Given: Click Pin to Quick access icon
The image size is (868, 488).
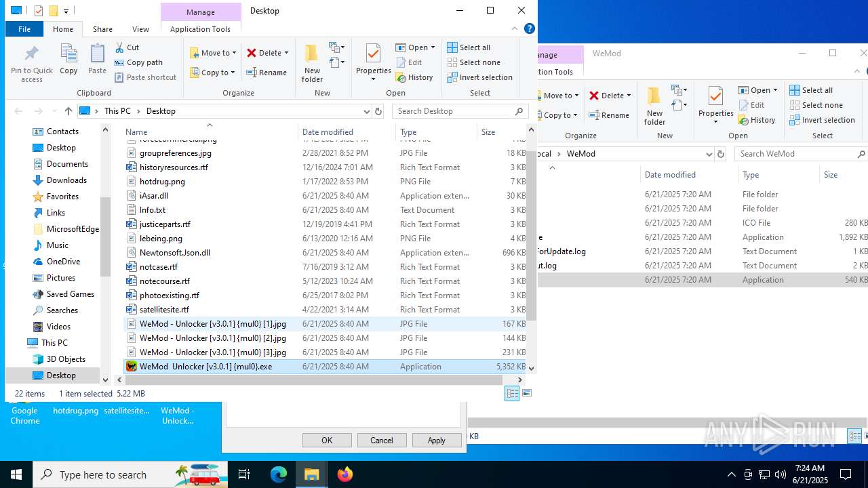Looking at the screenshot, I should point(31,63).
